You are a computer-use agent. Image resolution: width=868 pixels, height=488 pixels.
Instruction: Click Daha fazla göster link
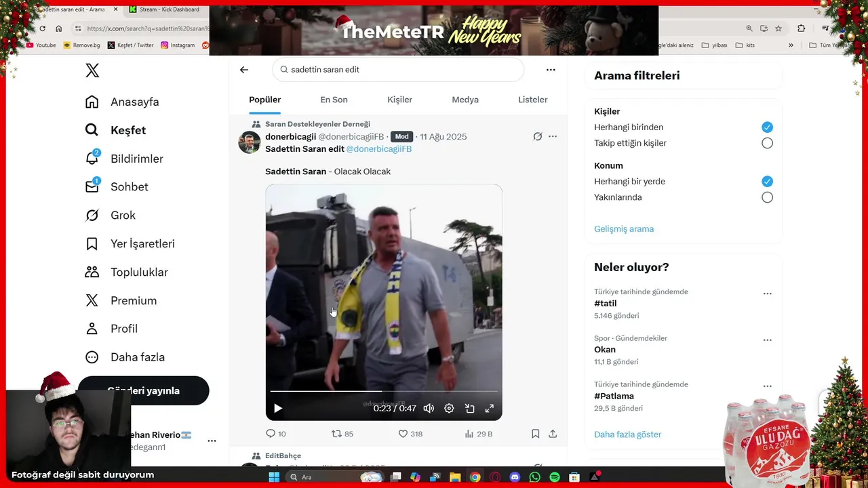pyautogui.click(x=627, y=434)
